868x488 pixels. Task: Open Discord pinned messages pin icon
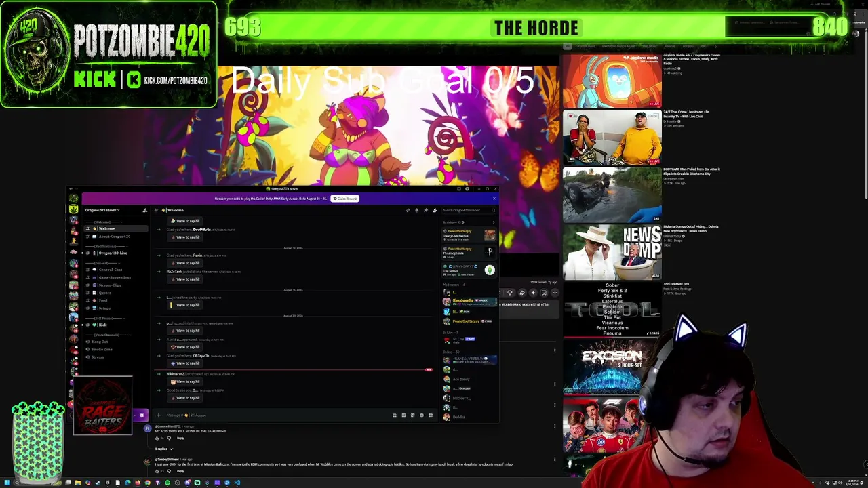pyautogui.click(x=425, y=210)
